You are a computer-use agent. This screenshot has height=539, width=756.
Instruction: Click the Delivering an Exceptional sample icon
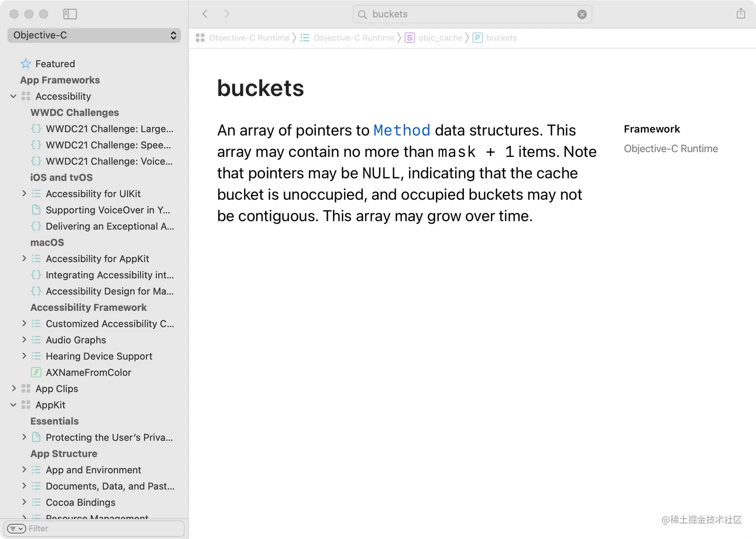(x=36, y=226)
